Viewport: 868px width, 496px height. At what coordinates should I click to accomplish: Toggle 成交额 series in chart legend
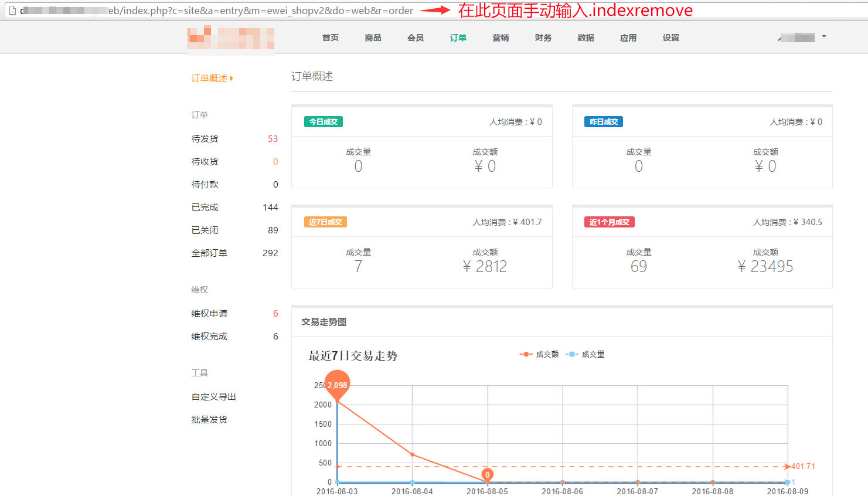coord(539,355)
